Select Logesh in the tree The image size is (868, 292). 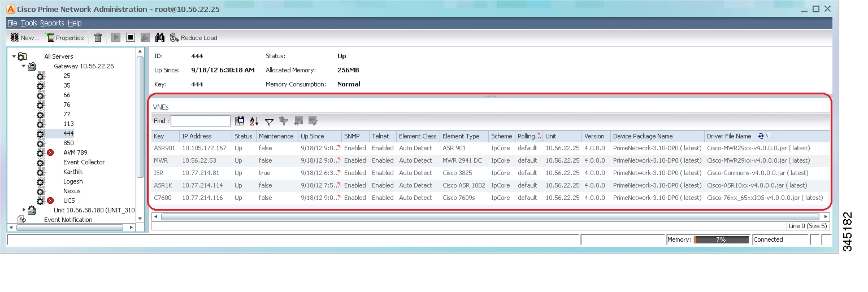pos(73,181)
